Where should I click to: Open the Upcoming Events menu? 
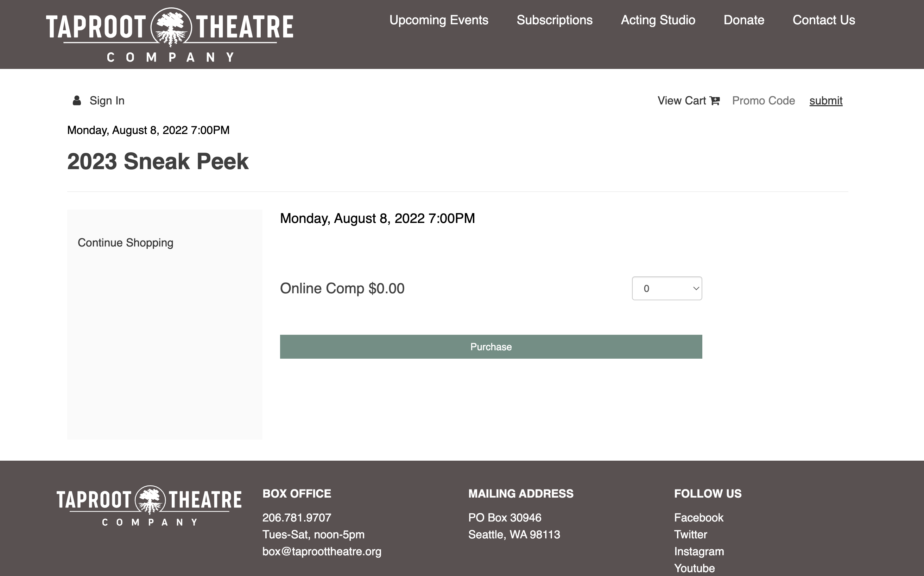(439, 20)
